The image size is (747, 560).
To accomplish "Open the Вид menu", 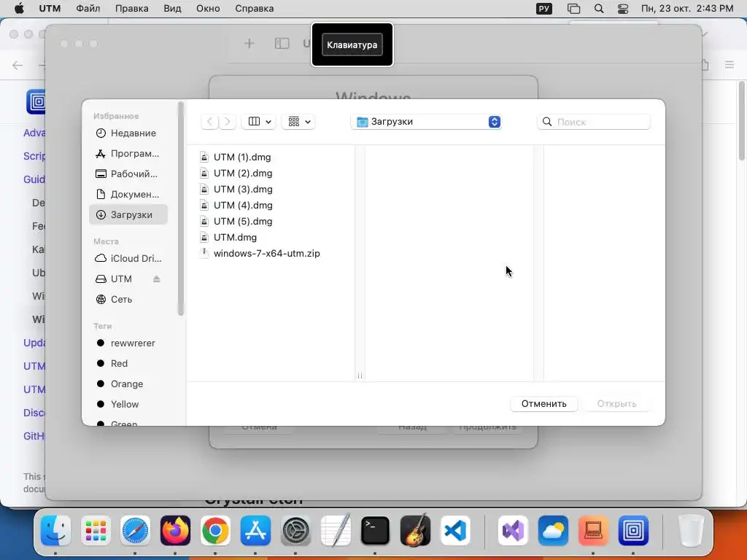I will pos(172,9).
